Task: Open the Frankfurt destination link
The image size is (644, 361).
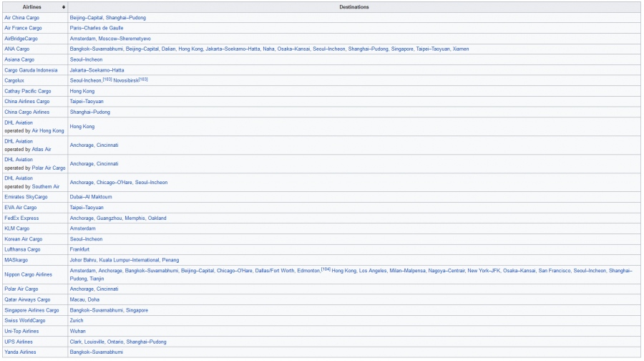Action: 79,249
